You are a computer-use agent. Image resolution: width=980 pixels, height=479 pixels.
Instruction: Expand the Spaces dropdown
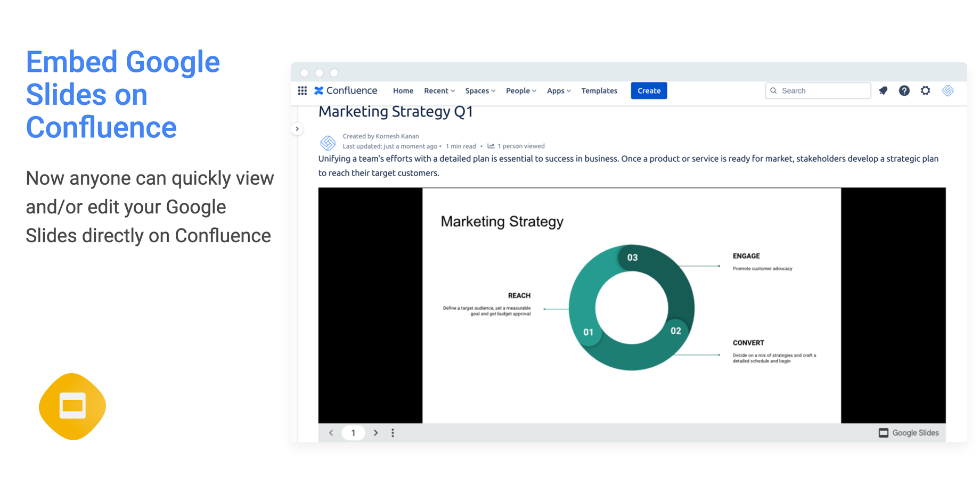480,91
